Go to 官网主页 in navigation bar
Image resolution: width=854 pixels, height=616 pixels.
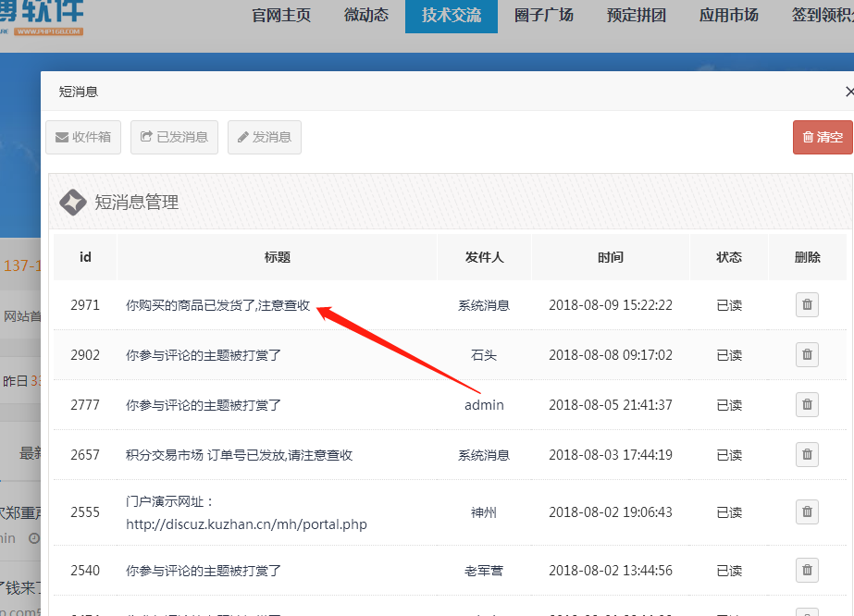(281, 15)
